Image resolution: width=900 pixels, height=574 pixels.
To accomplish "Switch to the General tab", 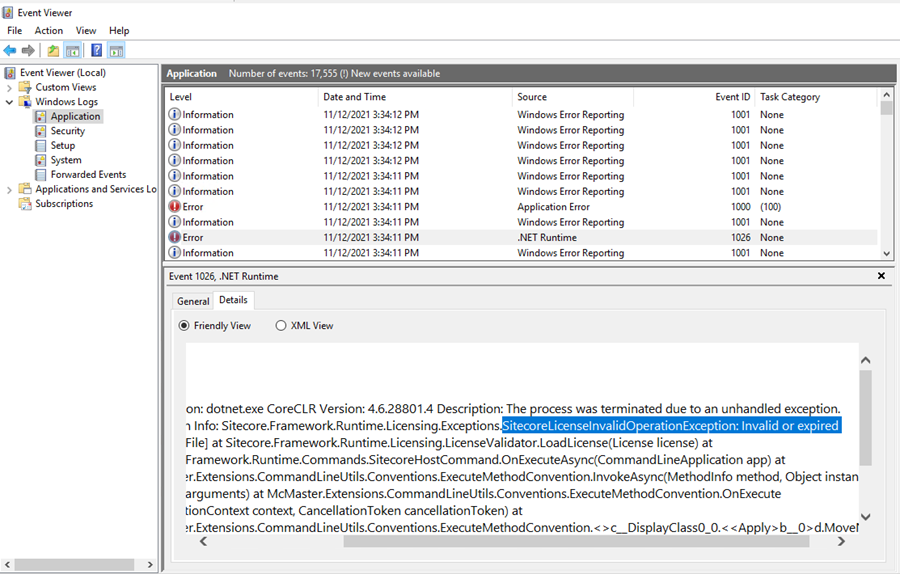I will pyautogui.click(x=193, y=301).
